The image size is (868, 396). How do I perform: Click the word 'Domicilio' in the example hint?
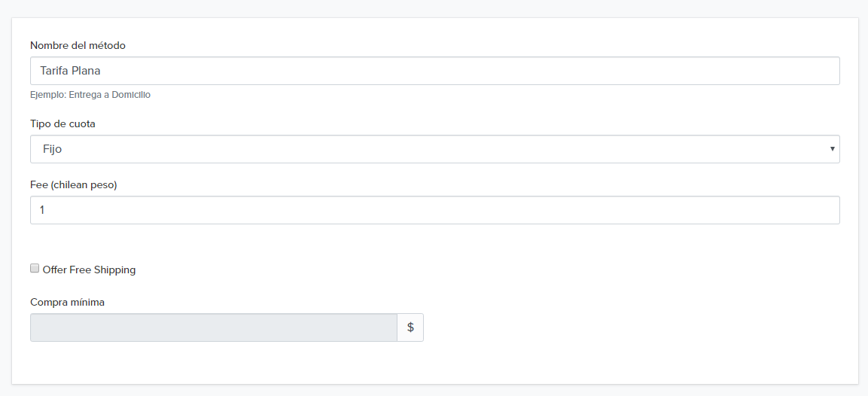click(129, 95)
